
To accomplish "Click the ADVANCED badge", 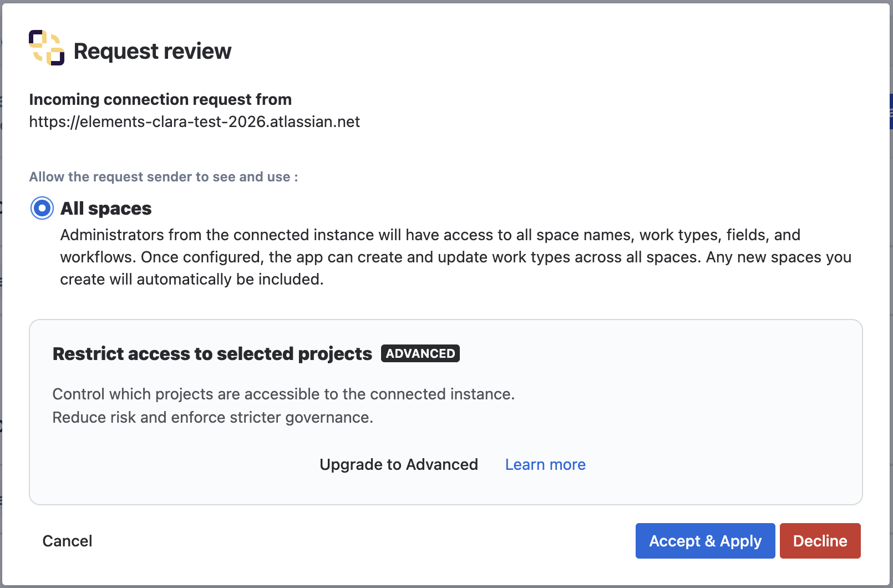I will click(420, 353).
